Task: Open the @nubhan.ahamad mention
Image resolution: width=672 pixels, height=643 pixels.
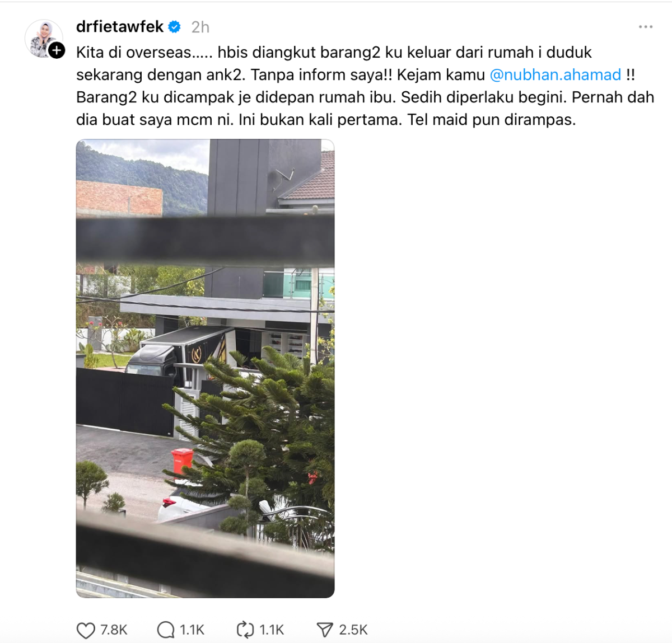Action: coord(556,75)
